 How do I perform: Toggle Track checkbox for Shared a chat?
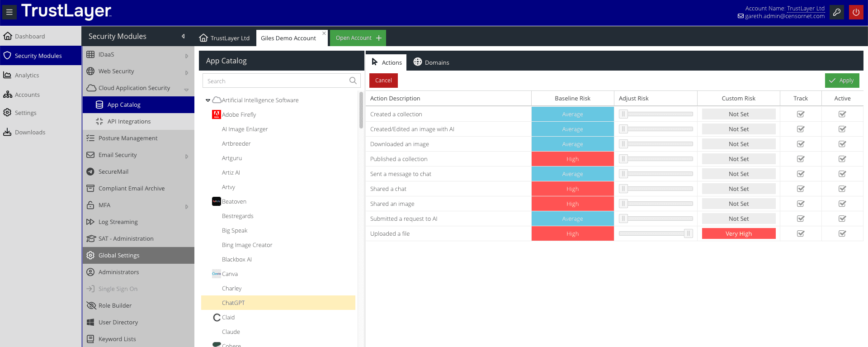801,189
